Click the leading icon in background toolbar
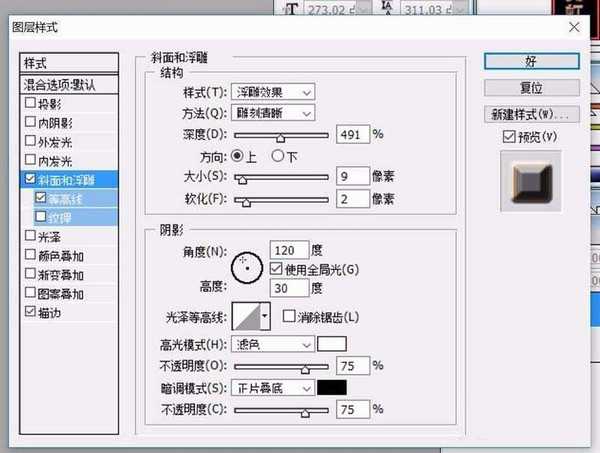The height and width of the screenshot is (453, 600). (x=387, y=8)
